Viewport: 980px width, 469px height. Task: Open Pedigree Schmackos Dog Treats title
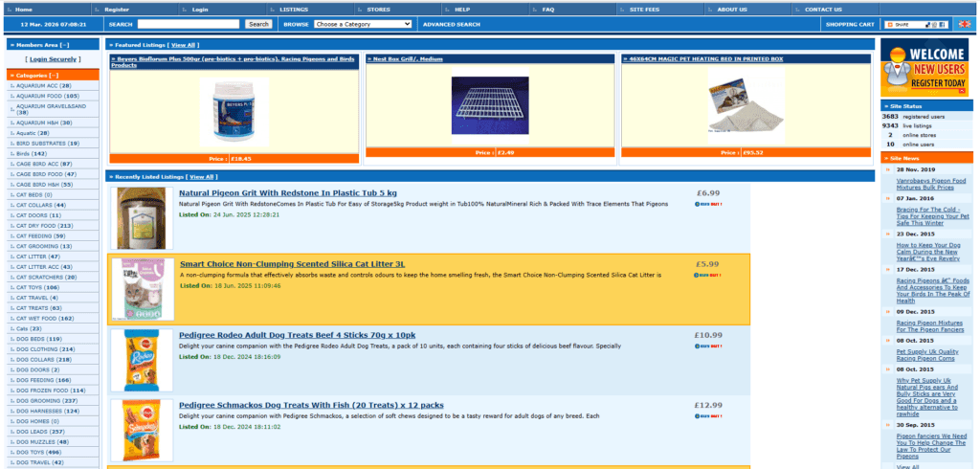pyautogui.click(x=311, y=405)
